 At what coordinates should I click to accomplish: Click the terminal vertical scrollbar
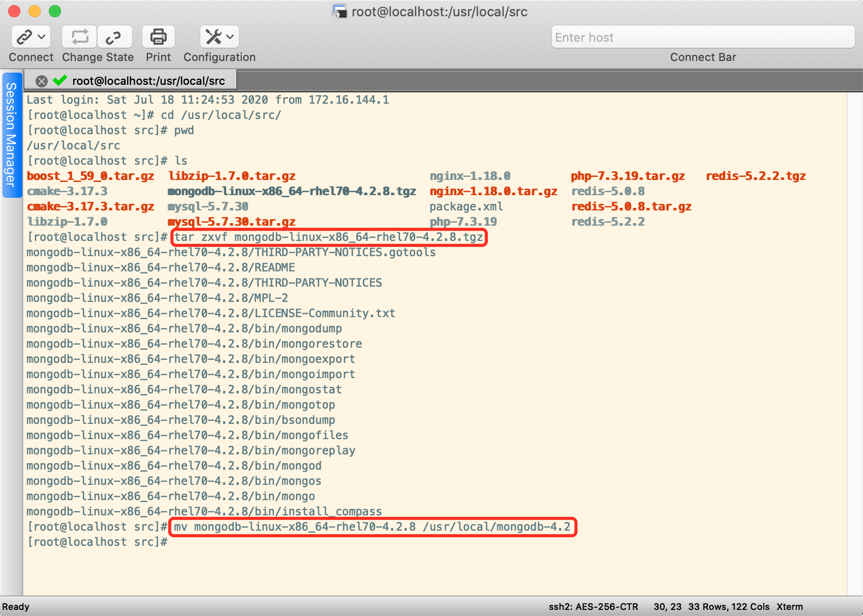tap(854, 305)
